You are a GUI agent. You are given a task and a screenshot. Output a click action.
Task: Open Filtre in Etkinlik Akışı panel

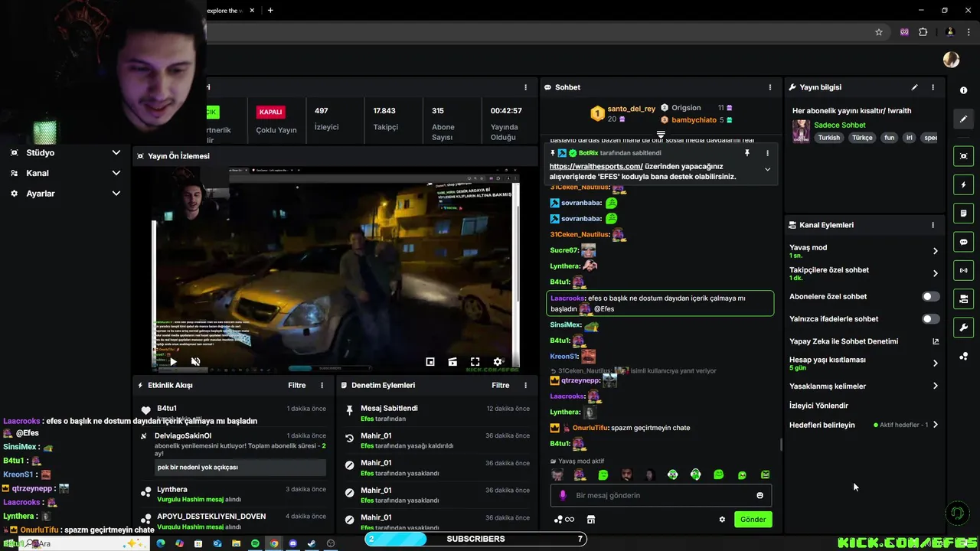click(x=297, y=385)
